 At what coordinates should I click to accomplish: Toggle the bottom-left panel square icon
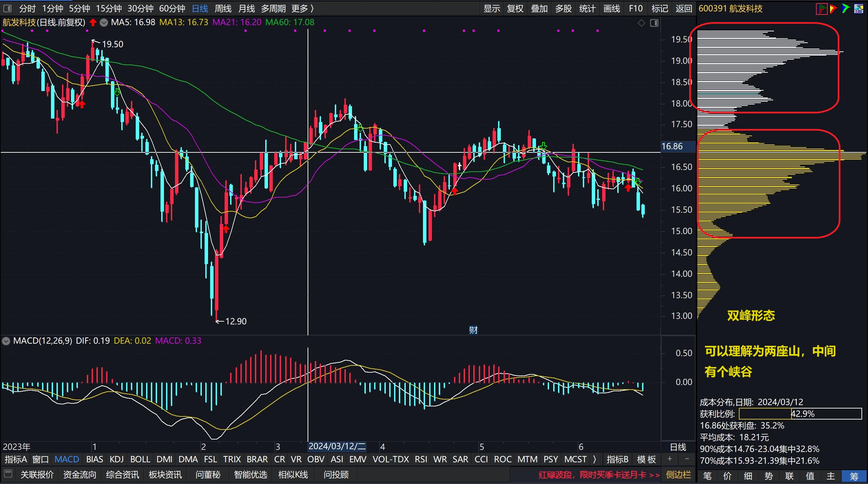[8, 474]
